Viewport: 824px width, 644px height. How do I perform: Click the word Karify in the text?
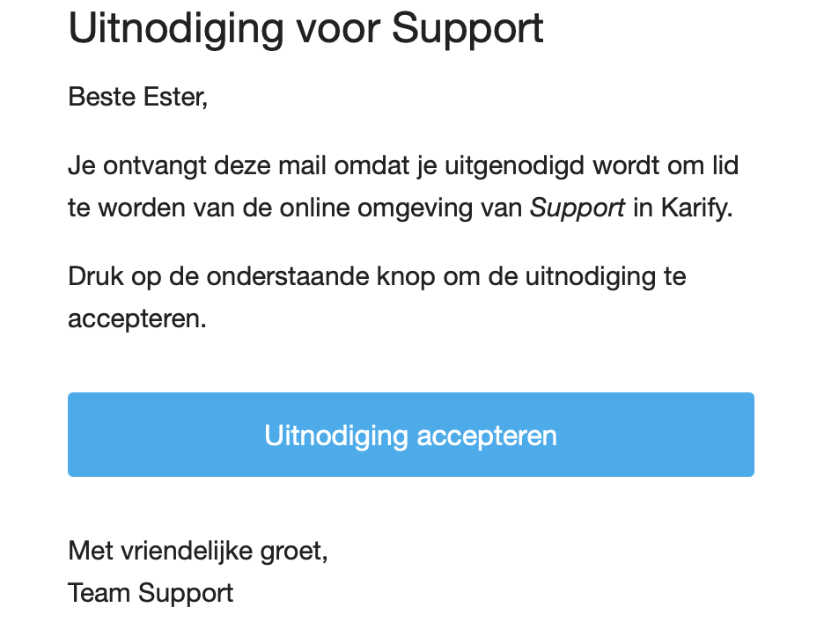click(695, 209)
